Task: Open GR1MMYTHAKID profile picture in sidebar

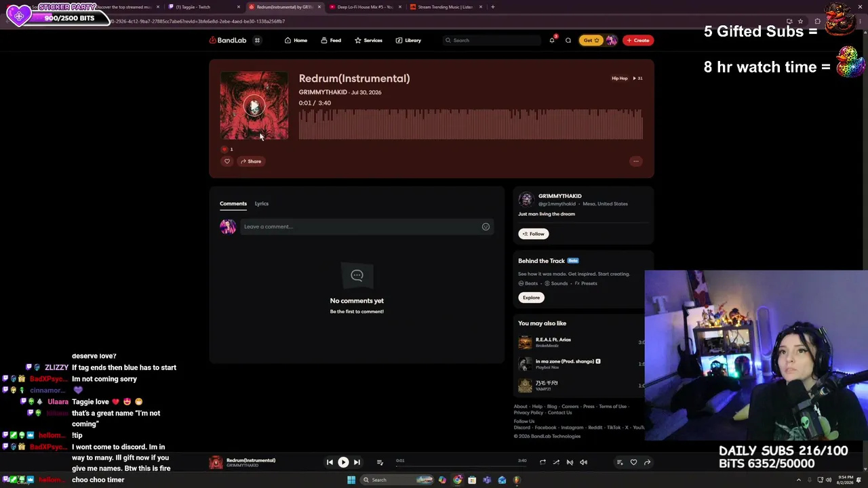Action: 526,199
